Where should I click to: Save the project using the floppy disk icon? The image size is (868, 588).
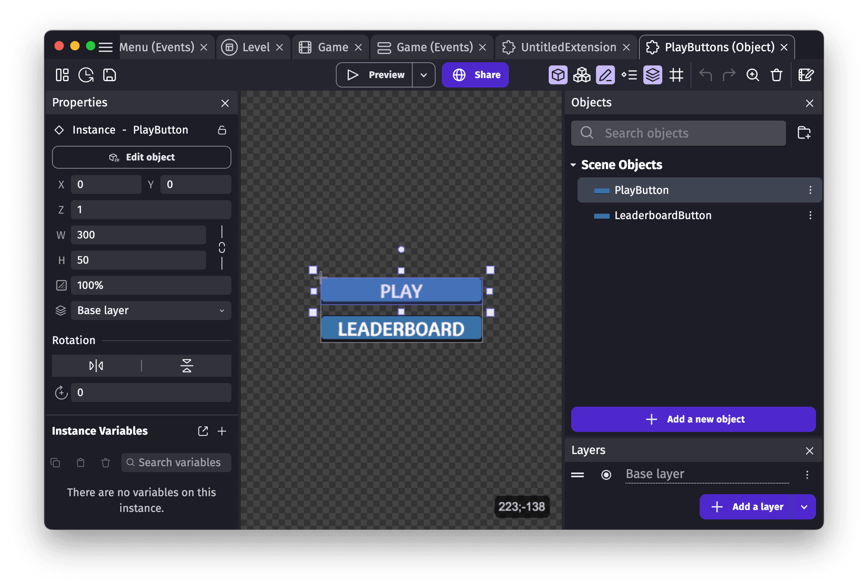point(109,75)
